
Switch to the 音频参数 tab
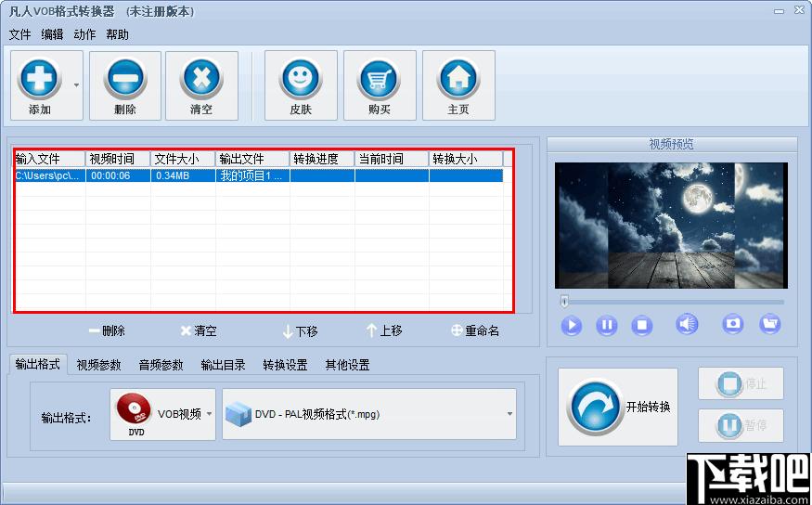pyautogui.click(x=161, y=365)
